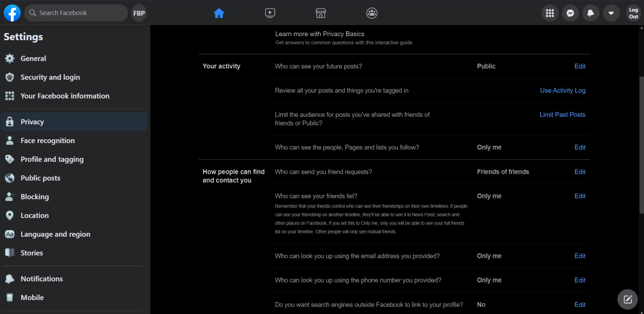Click the Public posts globe icon
The image size is (644, 314).
click(10, 178)
